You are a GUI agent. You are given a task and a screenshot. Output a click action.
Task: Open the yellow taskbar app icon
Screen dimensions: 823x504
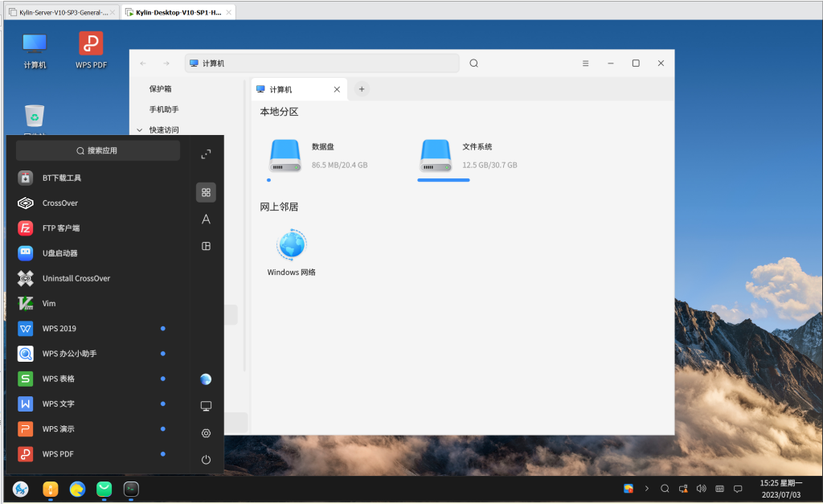51,490
